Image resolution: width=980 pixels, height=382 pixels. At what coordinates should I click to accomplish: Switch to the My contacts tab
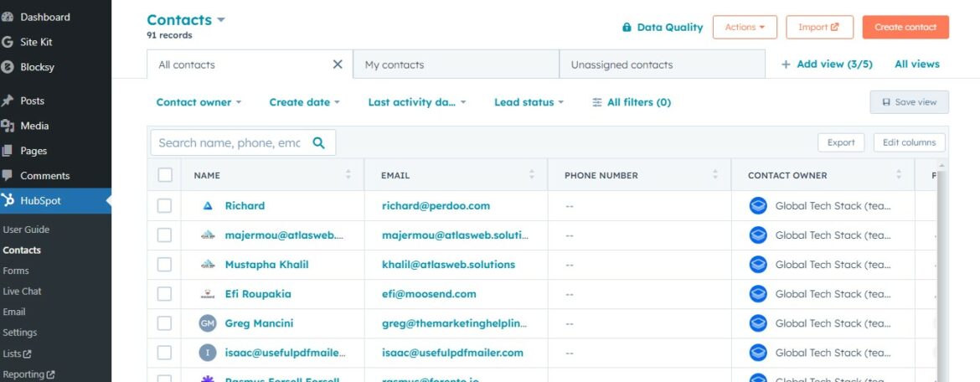(x=456, y=65)
